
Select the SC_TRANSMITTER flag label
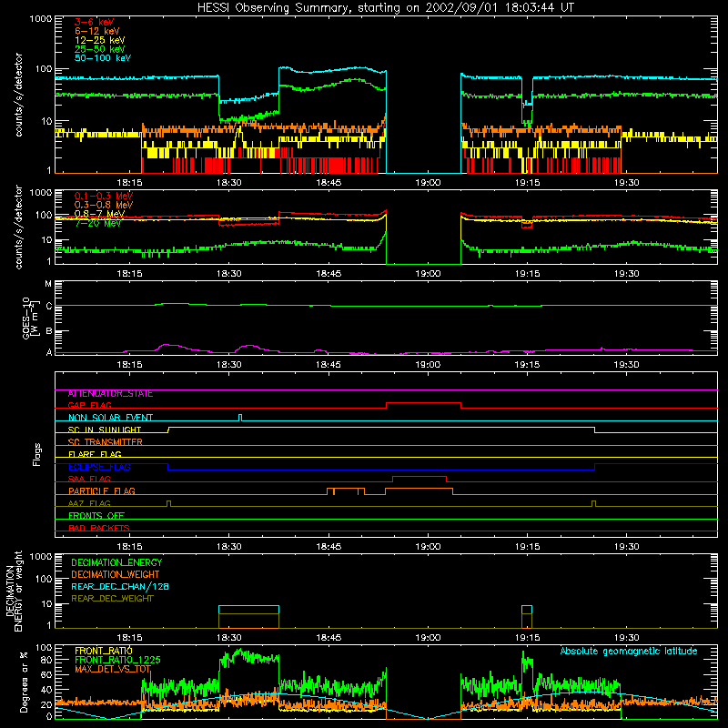tap(105, 442)
